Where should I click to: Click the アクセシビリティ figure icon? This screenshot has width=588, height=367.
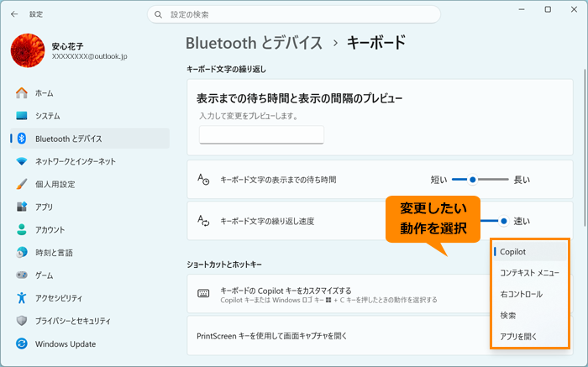click(x=22, y=298)
